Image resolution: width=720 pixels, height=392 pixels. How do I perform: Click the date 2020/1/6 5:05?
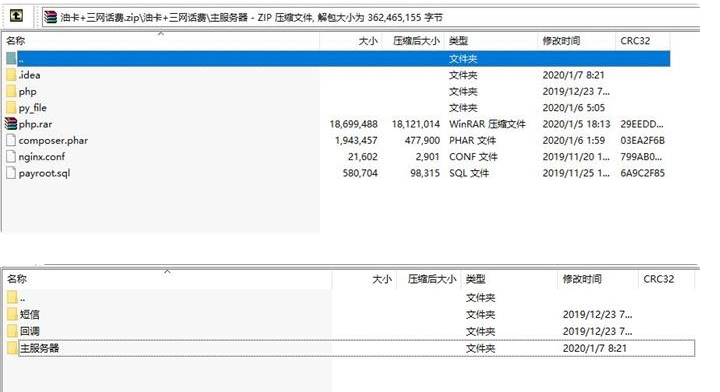click(574, 108)
